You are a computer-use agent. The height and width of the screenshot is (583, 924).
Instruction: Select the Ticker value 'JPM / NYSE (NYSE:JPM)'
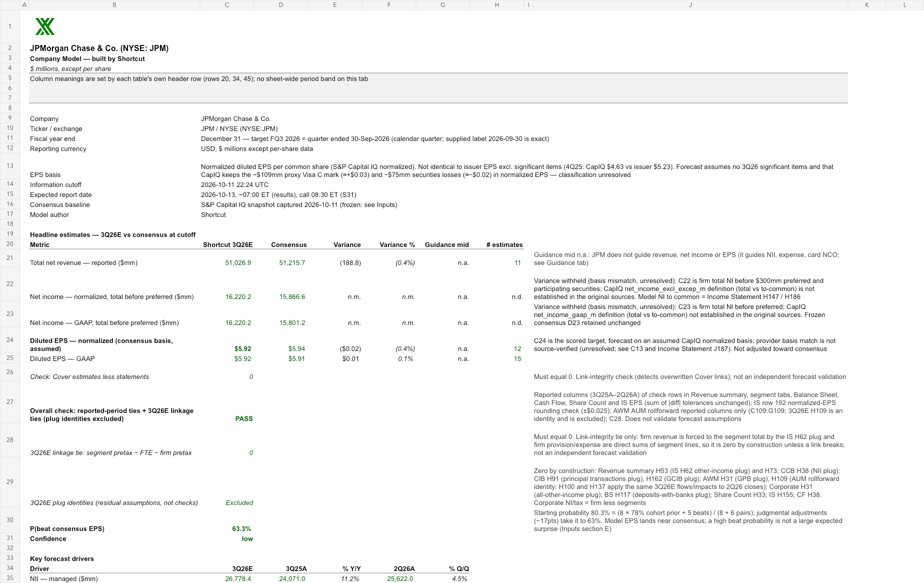[239, 129]
